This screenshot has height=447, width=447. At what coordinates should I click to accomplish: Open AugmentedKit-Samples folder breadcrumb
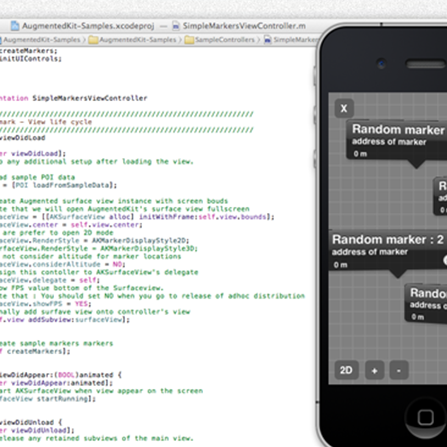tap(133, 40)
